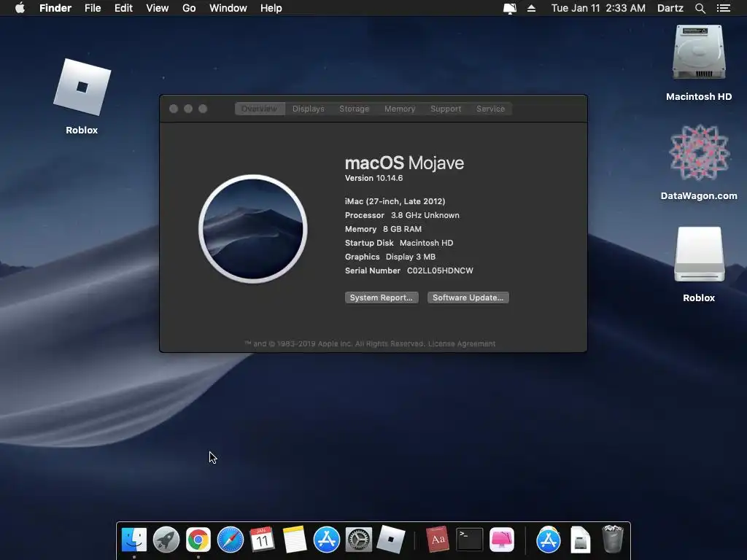Open Calendar icon showing 11
This screenshot has width=747, height=560.
click(262, 540)
